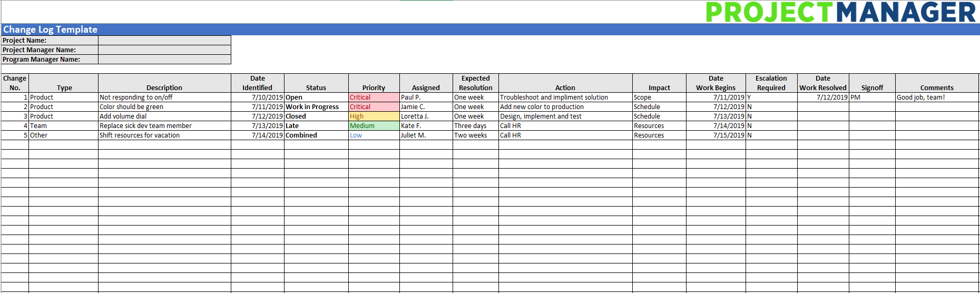
Task: Click the Program Manager Name input cell
Action: click(164, 59)
